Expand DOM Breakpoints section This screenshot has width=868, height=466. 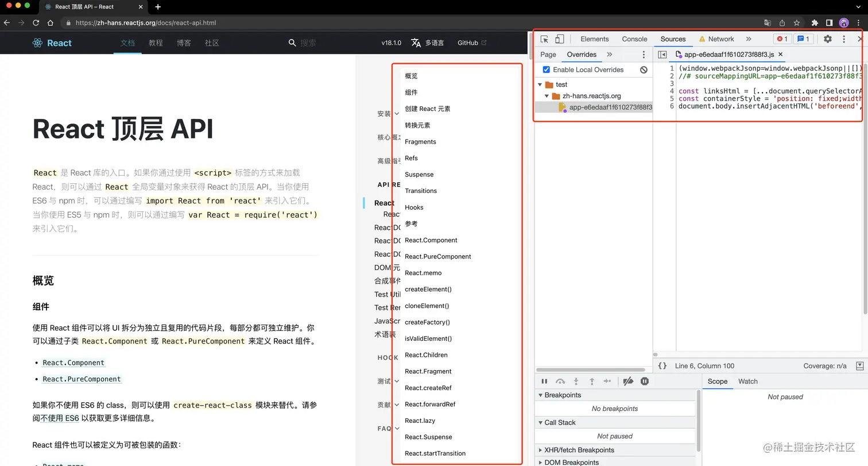pyautogui.click(x=540, y=463)
